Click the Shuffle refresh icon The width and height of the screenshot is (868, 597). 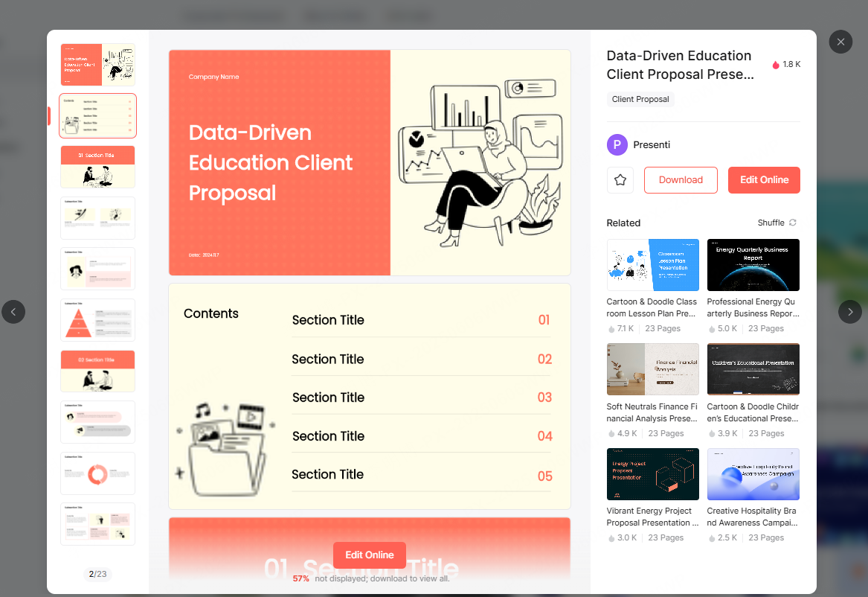click(792, 222)
